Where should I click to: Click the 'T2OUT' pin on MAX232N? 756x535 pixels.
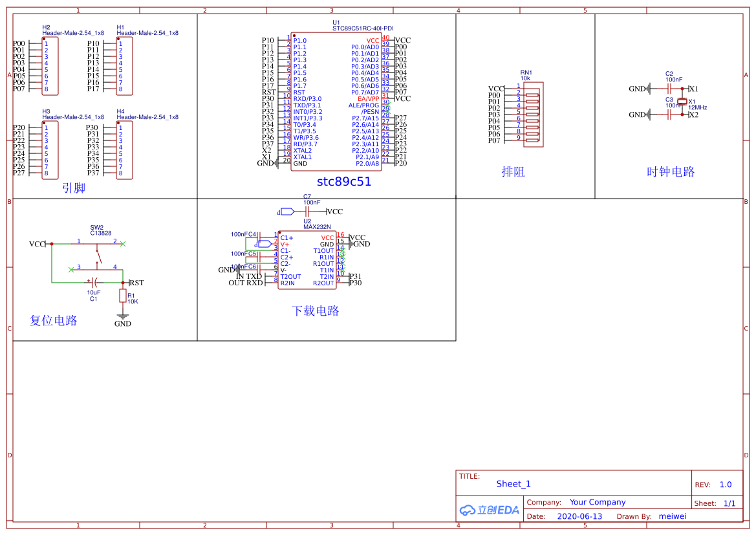click(290, 276)
